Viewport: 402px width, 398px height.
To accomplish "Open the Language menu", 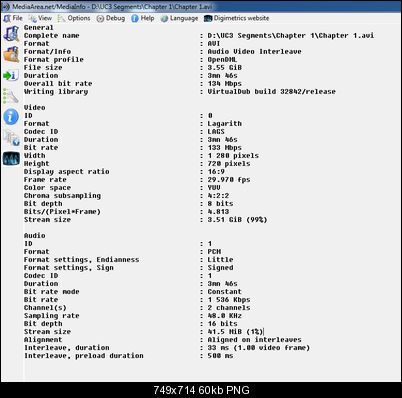I will 179,18.
